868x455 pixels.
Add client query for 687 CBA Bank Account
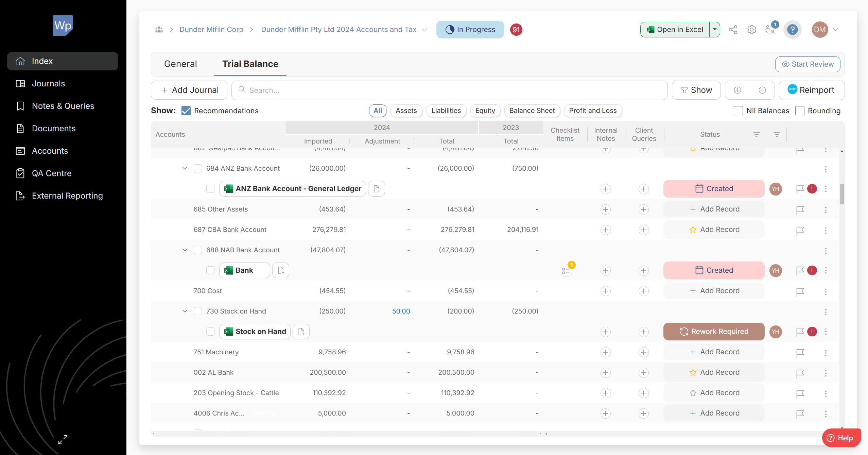point(644,230)
